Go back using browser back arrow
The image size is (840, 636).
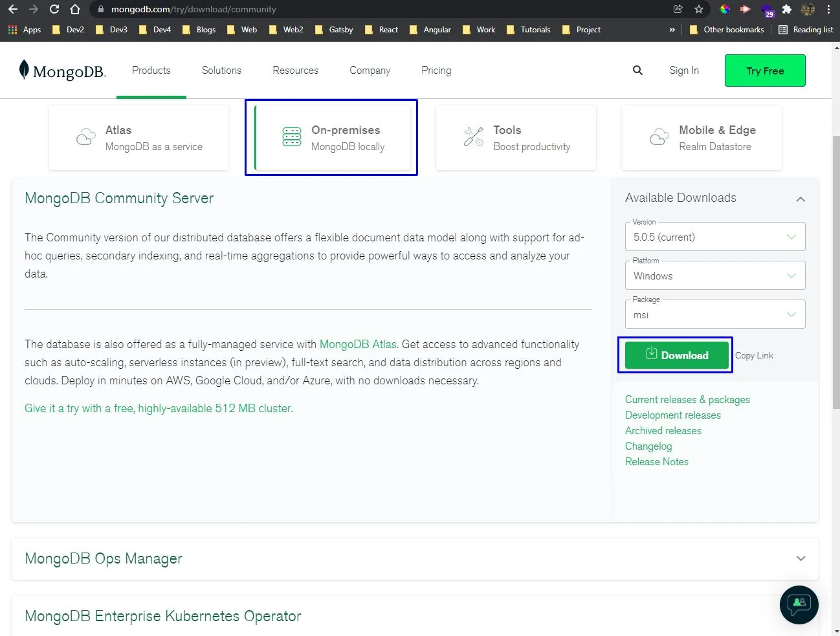[13, 9]
